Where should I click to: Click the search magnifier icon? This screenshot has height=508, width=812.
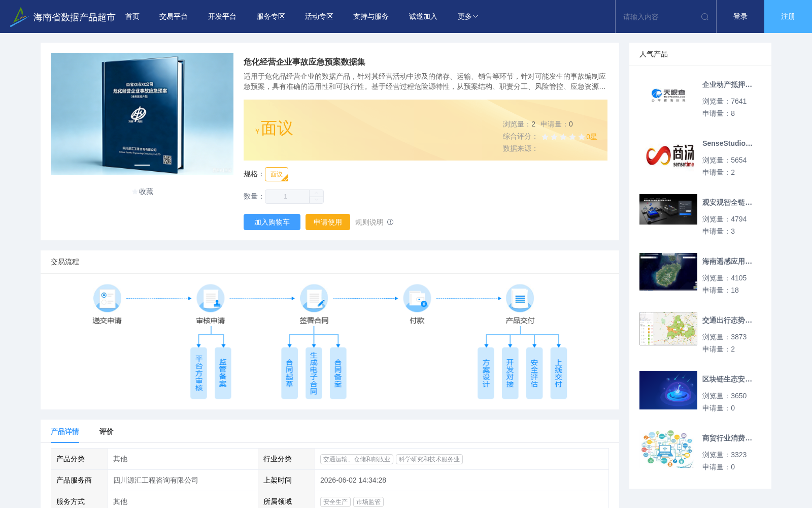pos(705,17)
